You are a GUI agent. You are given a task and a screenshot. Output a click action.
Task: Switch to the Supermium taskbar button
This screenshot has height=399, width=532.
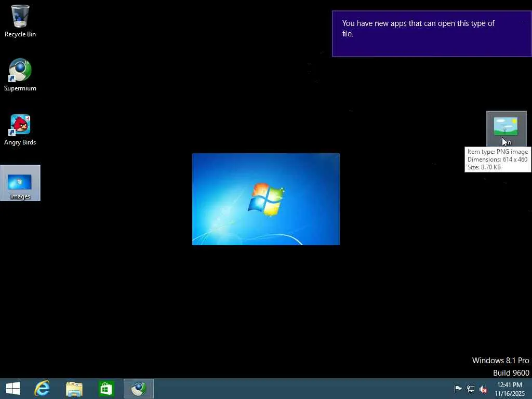138,389
